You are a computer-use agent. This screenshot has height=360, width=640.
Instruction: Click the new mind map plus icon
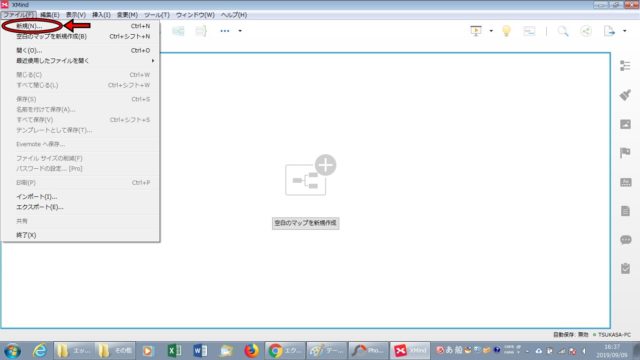tap(310, 175)
